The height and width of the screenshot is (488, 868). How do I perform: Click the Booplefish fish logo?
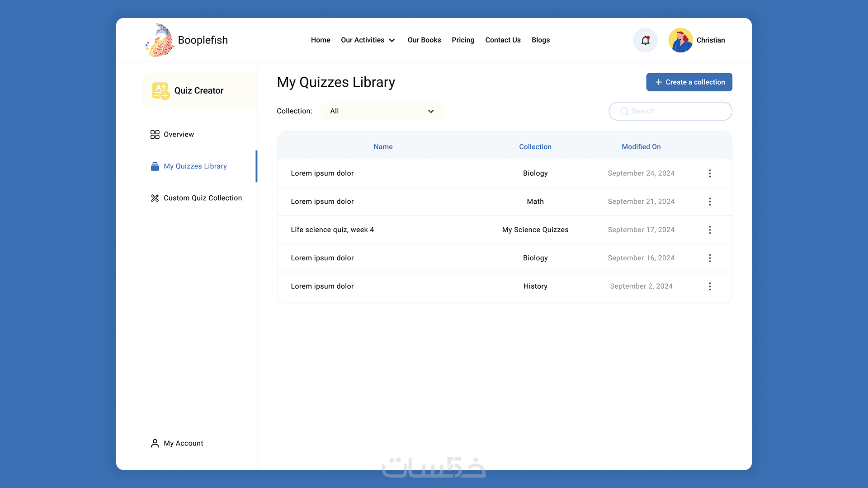[160, 40]
